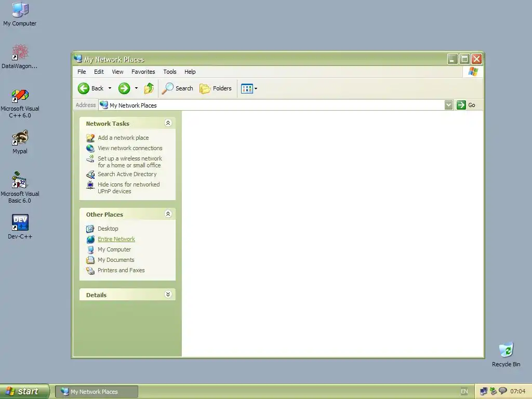Toggle the Folders pane button
Viewport: 532px width, 399px height.
click(216, 88)
